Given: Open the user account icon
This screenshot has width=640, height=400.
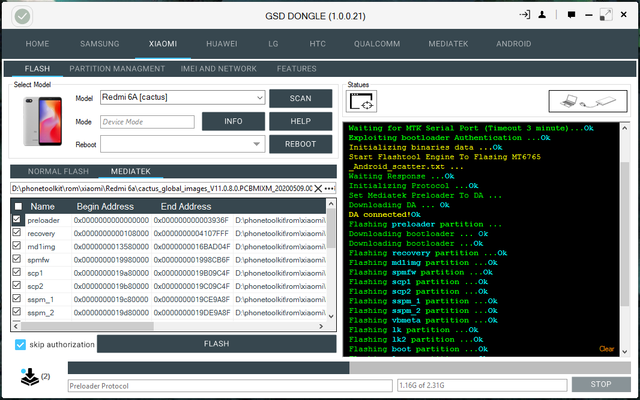Looking at the screenshot, I should [x=541, y=15].
